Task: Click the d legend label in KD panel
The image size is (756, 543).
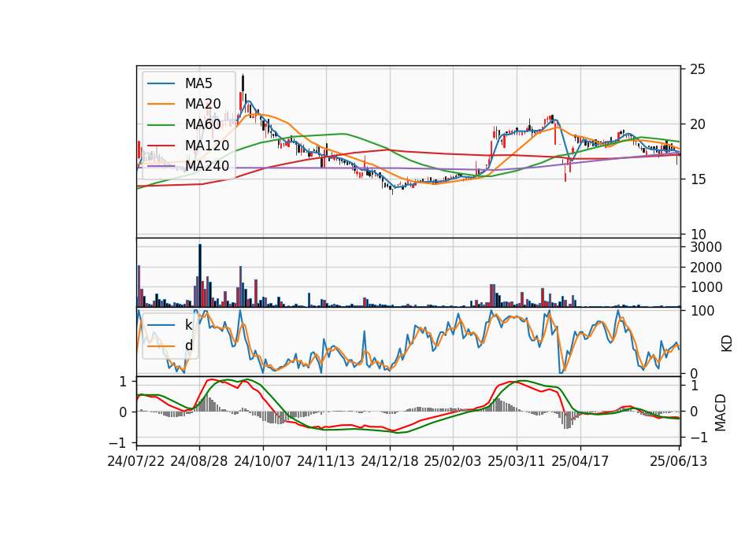Action: click(x=188, y=345)
